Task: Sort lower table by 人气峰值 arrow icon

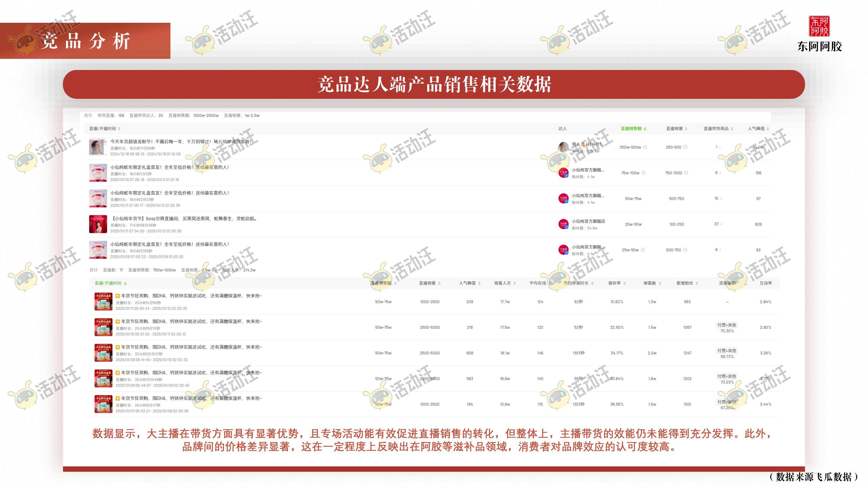Action: point(480,283)
